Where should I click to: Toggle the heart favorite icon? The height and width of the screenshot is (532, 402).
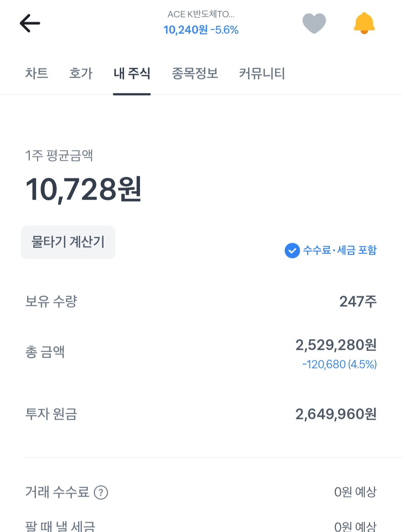click(x=314, y=23)
